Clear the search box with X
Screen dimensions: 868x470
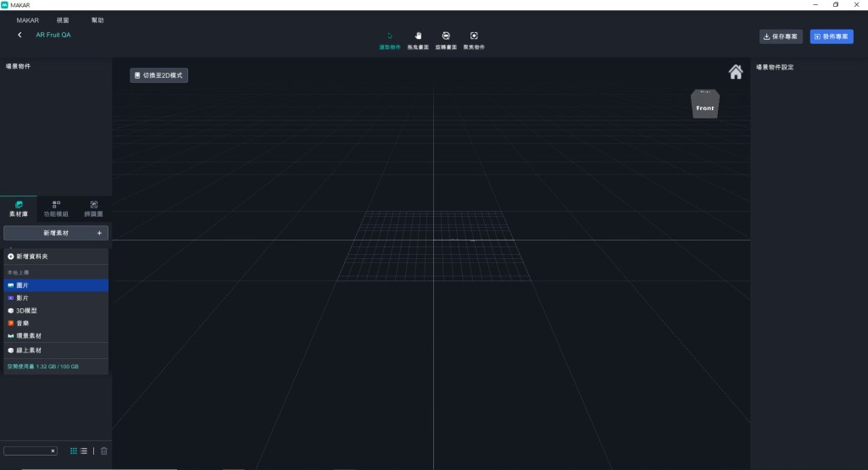(x=53, y=451)
